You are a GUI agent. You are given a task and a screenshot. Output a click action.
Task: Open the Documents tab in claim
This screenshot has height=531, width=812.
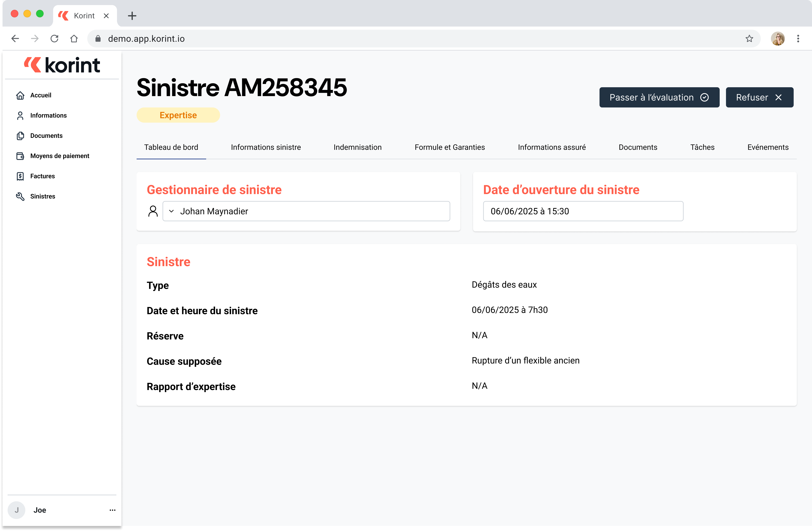coord(638,147)
